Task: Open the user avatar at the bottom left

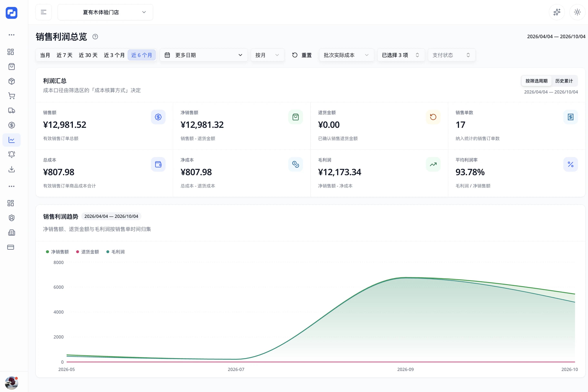Action: (11, 383)
